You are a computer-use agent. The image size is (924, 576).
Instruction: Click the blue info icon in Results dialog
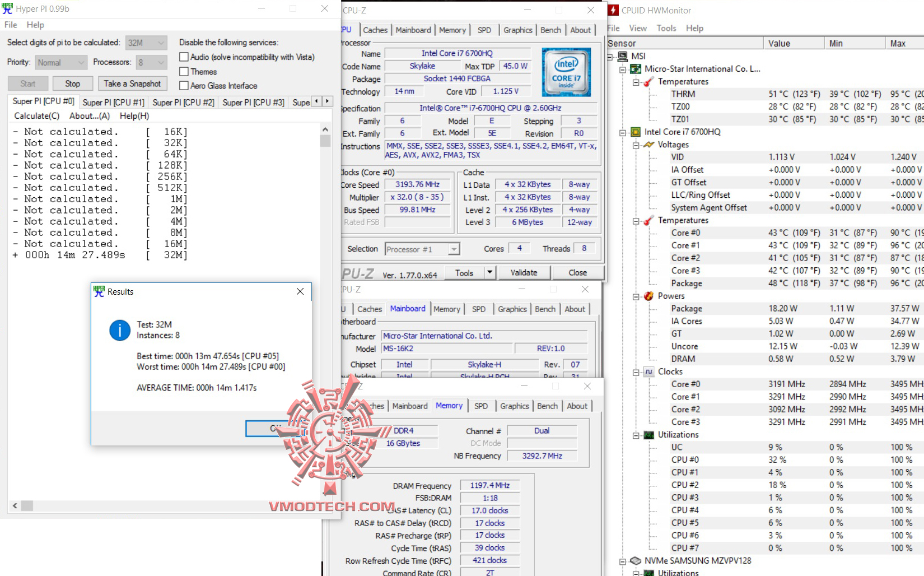[120, 330]
